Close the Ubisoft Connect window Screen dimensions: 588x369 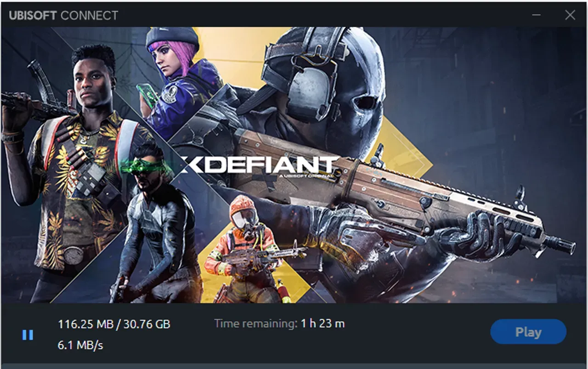[570, 15]
